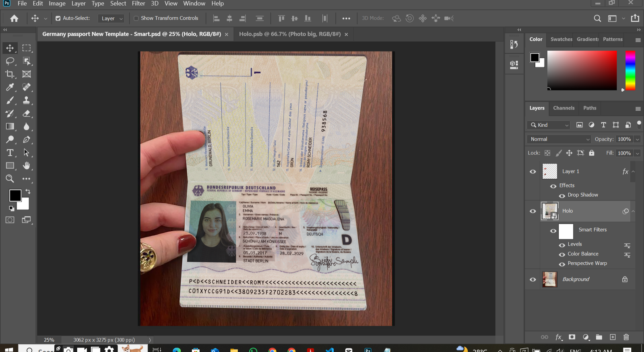This screenshot has height=352, width=644.
Task: Select the Blur tool
Action: [x=27, y=126]
